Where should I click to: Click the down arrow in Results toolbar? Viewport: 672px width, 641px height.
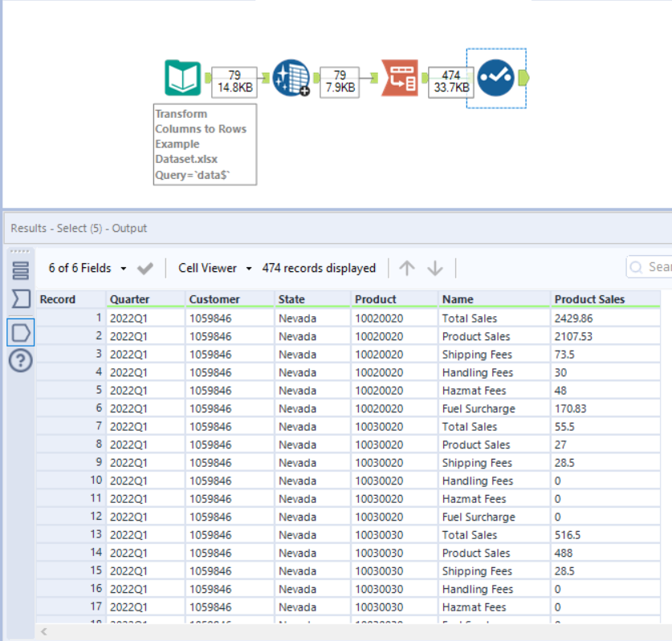coord(435,268)
